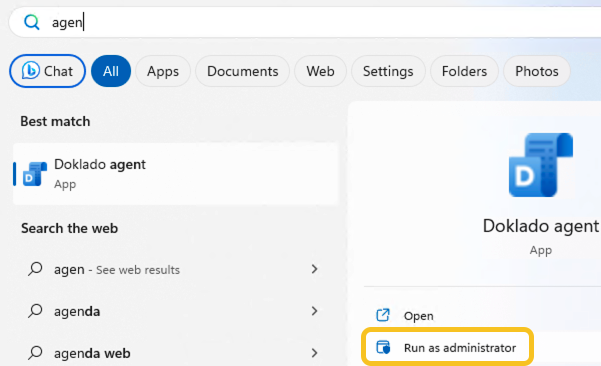
Task: Choose Run as administrator
Action: pos(447,347)
